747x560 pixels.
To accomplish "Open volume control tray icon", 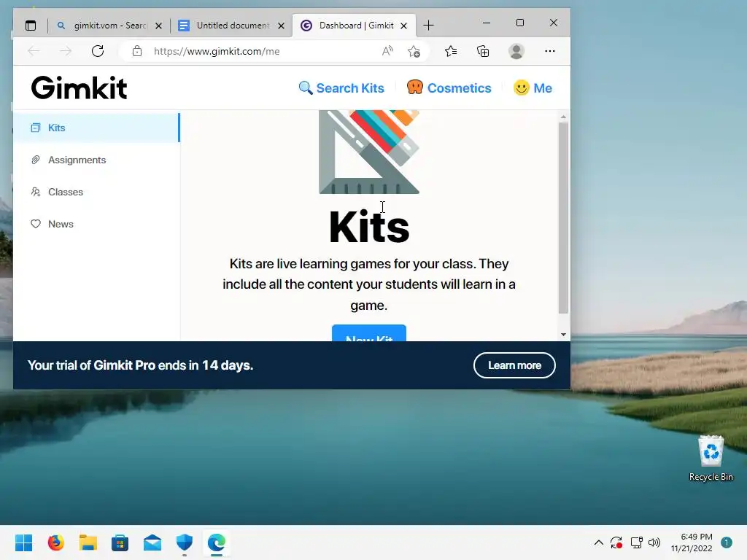I will pos(654,542).
